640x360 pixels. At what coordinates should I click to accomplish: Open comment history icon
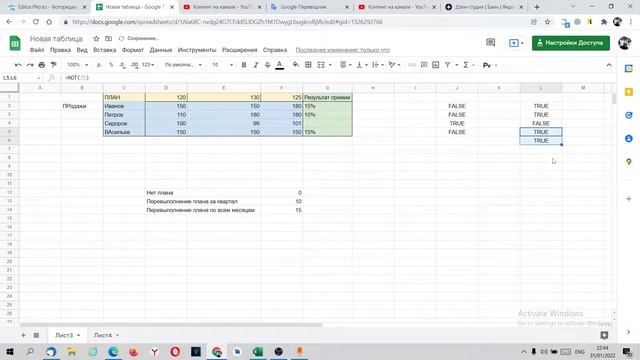[x=491, y=43]
